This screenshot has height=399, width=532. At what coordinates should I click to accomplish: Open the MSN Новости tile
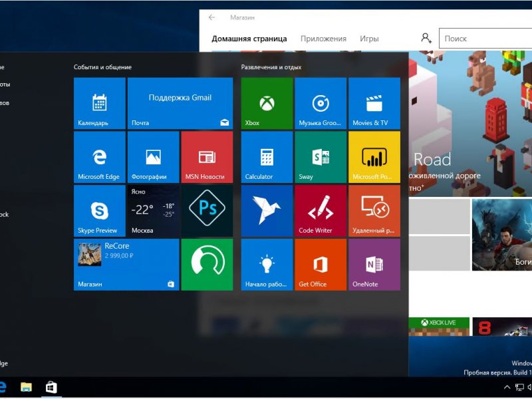coord(207,157)
